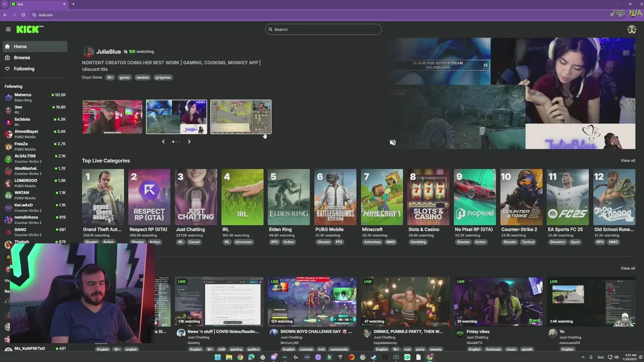Viewport: 644px width, 362px height.
Task: Open Windows Start menu
Action: pos(217,357)
